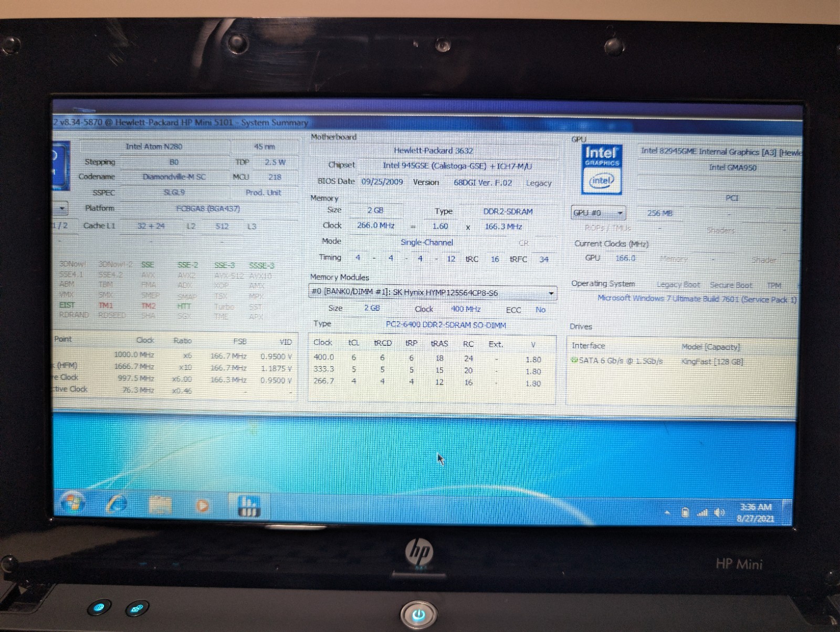Screen dimensions: 840x632
Task: Click the red TM2 feature flag
Action: (x=148, y=306)
